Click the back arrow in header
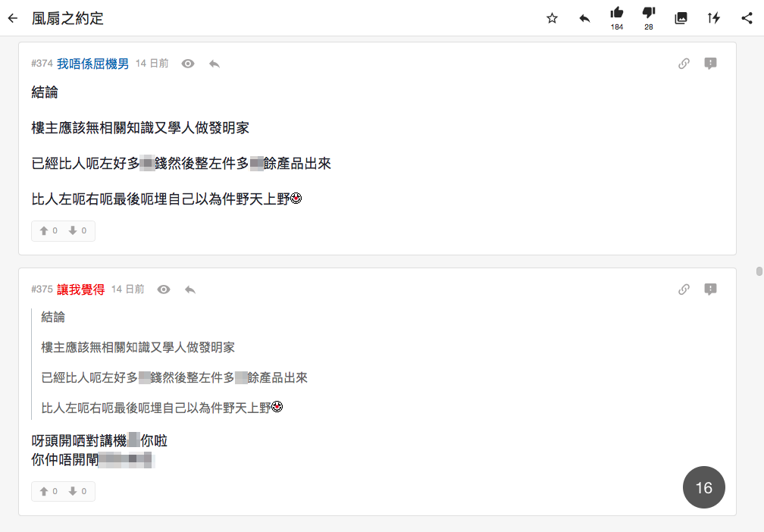 [x=13, y=18]
